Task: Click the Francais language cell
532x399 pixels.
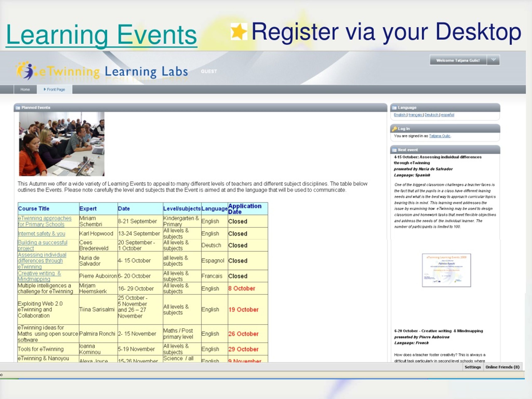Action: pyautogui.click(x=214, y=276)
